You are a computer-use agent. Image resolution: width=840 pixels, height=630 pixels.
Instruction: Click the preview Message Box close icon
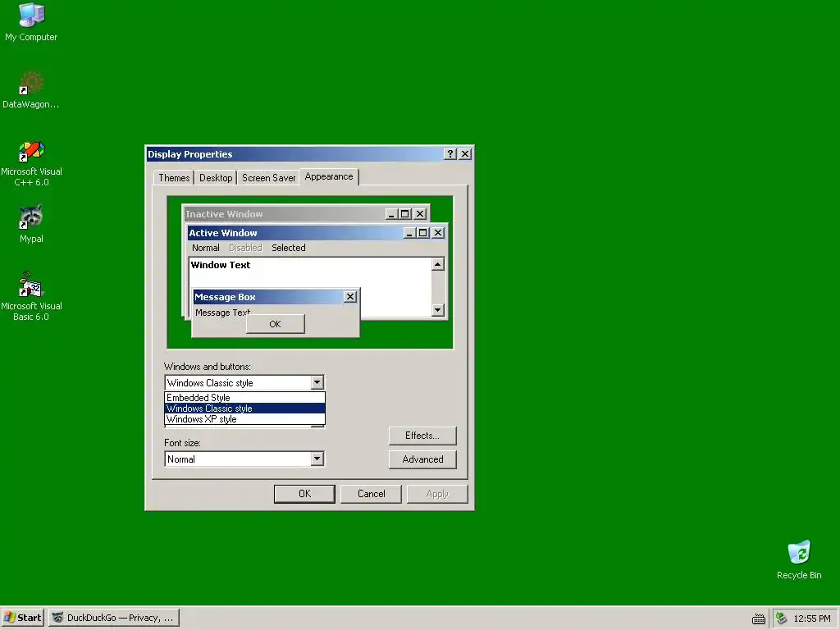349,296
